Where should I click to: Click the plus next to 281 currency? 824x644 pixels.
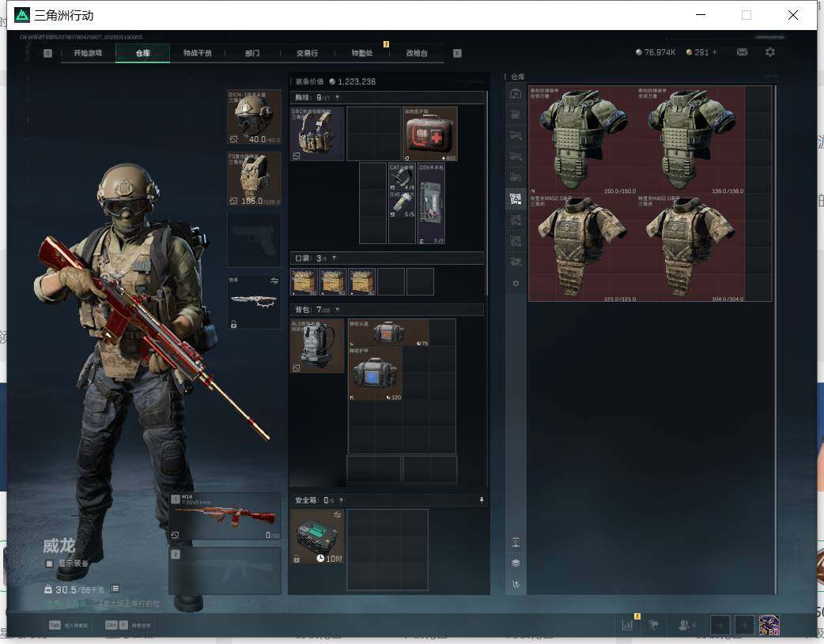coord(715,52)
